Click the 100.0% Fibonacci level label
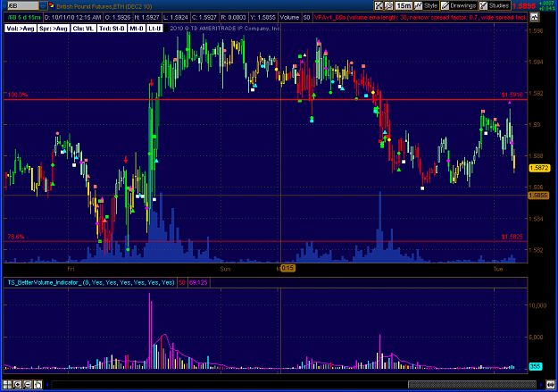 [18, 95]
